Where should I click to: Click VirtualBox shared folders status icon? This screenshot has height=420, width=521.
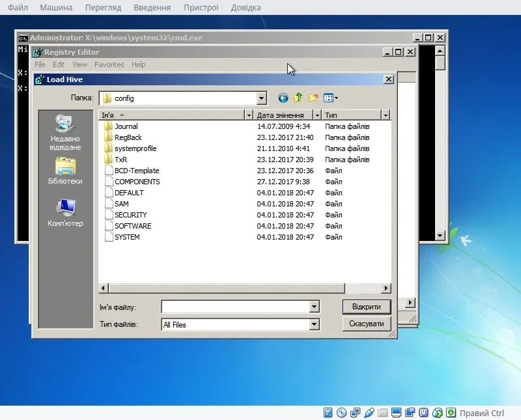(382, 413)
